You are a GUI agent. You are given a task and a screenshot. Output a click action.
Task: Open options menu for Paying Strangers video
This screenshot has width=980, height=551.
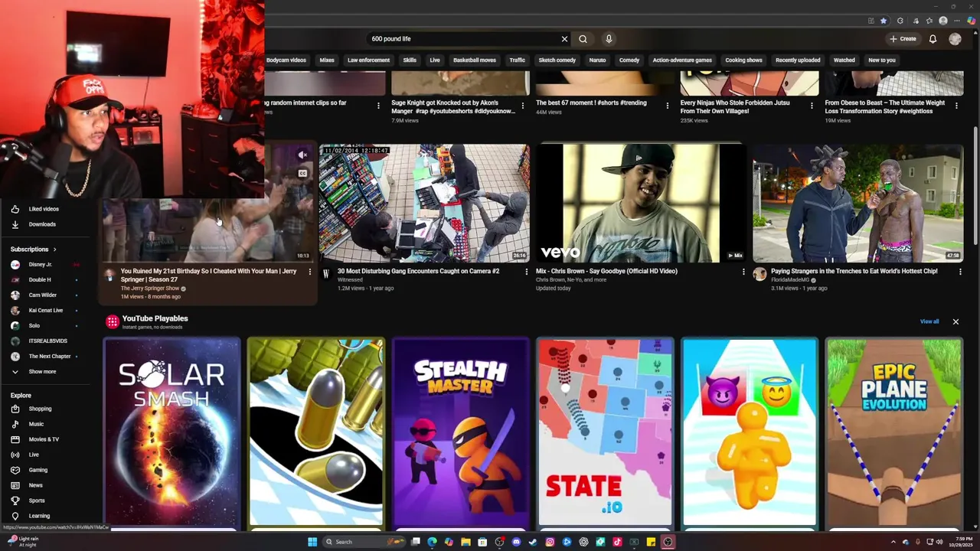[960, 272]
